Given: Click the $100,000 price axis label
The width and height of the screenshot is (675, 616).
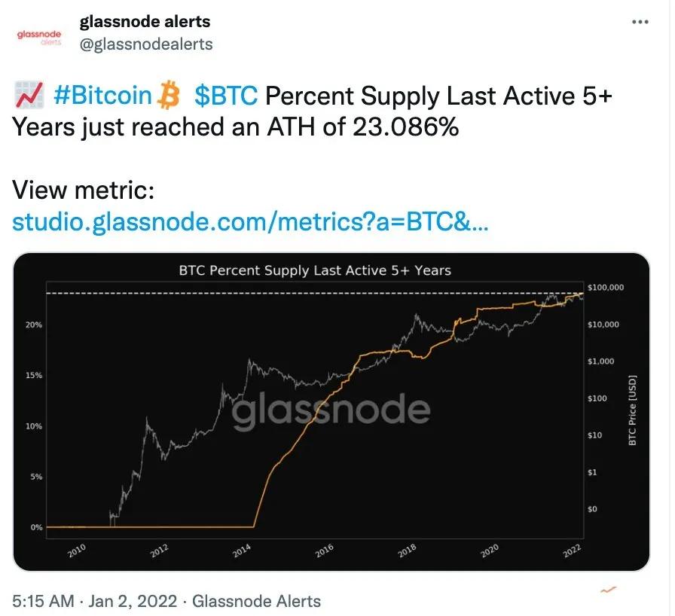Looking at the screenshot, I should 605,288.
